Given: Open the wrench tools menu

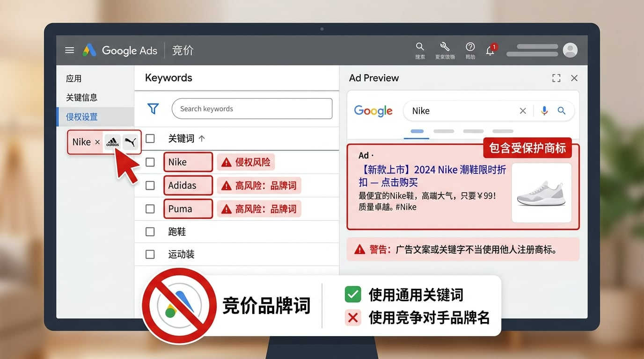Looking at the screenshot, I should click(445, 47).
